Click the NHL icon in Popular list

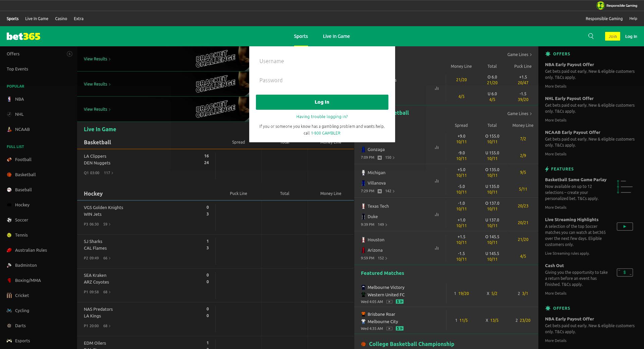coord(9,114)
